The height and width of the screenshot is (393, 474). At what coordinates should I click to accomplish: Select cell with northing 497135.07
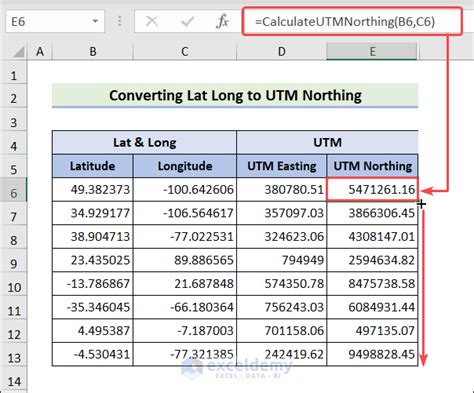tap(372, 331)
